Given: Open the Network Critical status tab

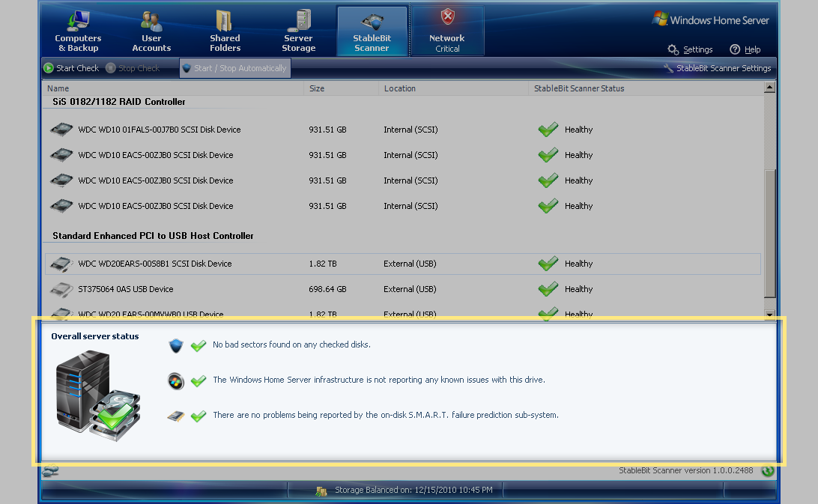Looking at the screenshot, I should pyautogui.click(x=447, y=31).
